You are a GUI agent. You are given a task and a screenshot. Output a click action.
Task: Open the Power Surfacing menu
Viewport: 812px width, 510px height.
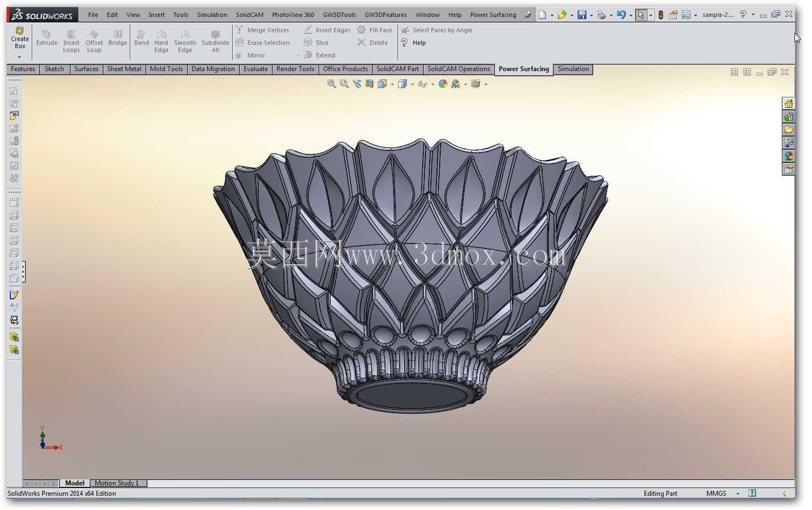coord(493,15)
